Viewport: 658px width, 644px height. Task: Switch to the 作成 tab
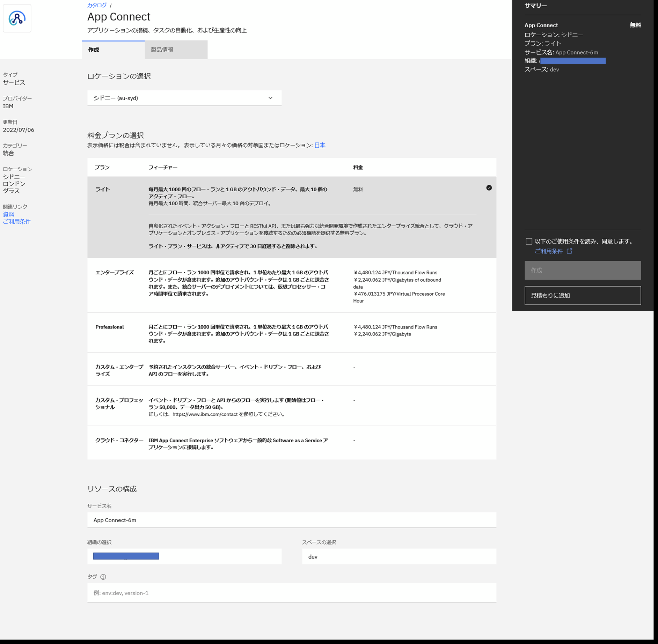113,50
